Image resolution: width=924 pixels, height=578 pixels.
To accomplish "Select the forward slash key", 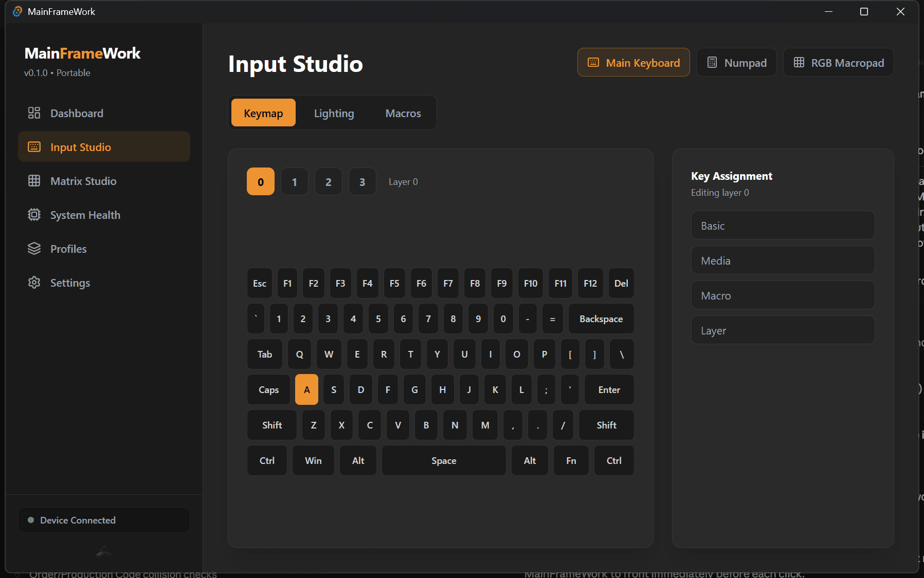I will 563,425.
